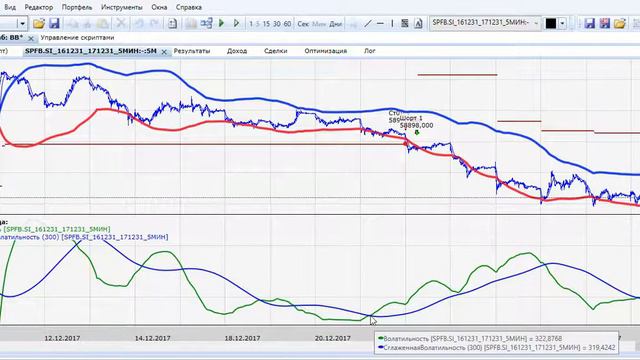Set timeframe interval to 1
Screen dimensions: 640x360
(x=251, y=24)
